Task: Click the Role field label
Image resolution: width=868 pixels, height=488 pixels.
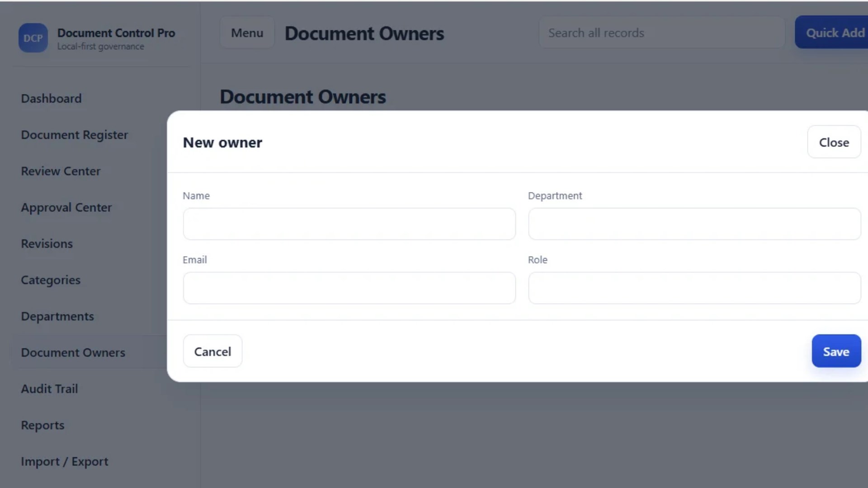Action: click(538, 260)
